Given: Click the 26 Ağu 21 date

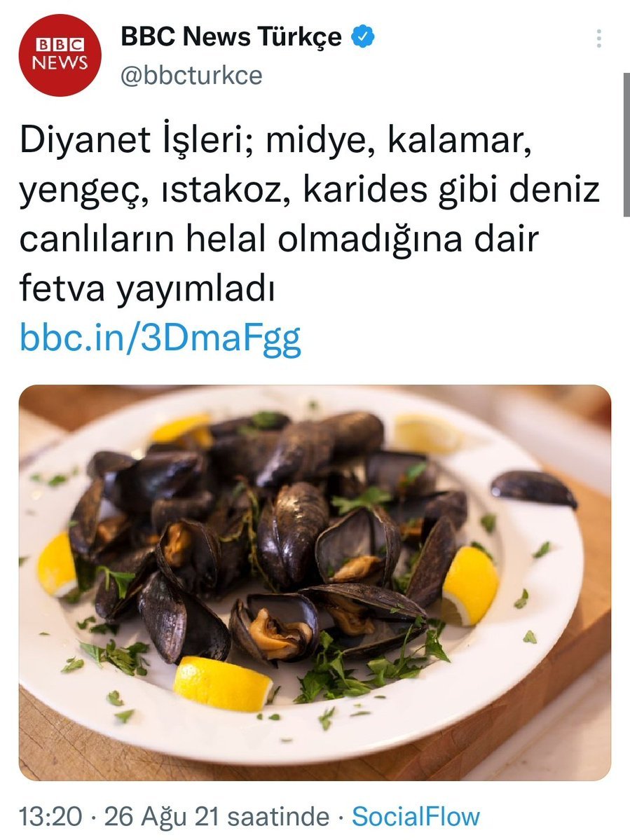Looking at the screenshot, I should pos(162,817).
